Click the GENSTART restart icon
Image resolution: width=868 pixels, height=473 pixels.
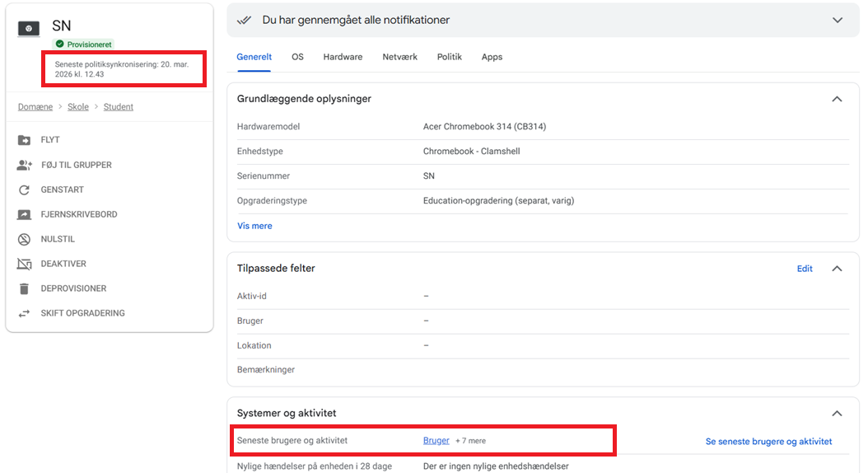tap(24, 190)
